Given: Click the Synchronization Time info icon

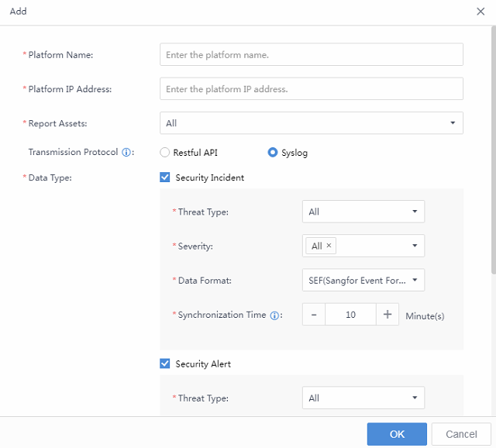Looking at the screenshot, I should tap(274, 315).
